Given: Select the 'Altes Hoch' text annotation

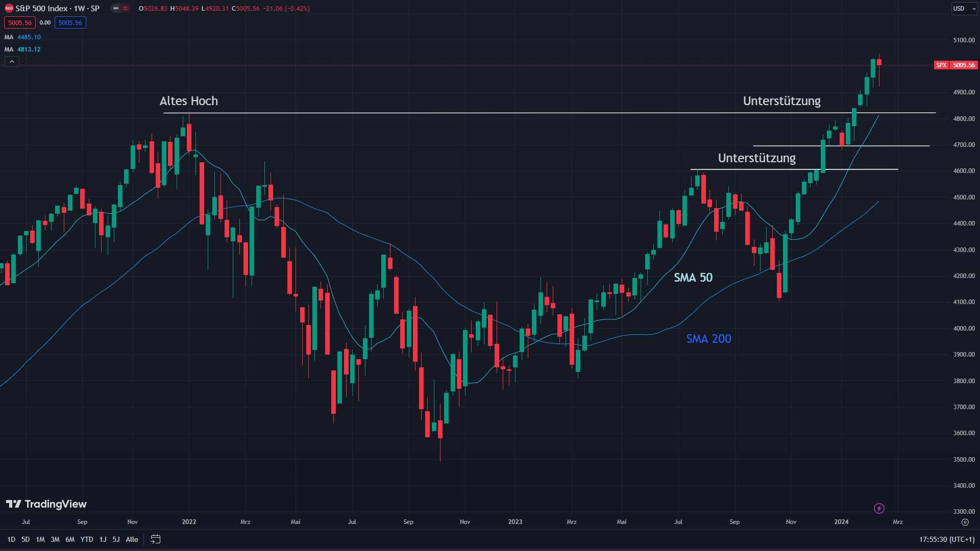Looking at the screenshot, I should pos(189,101).
